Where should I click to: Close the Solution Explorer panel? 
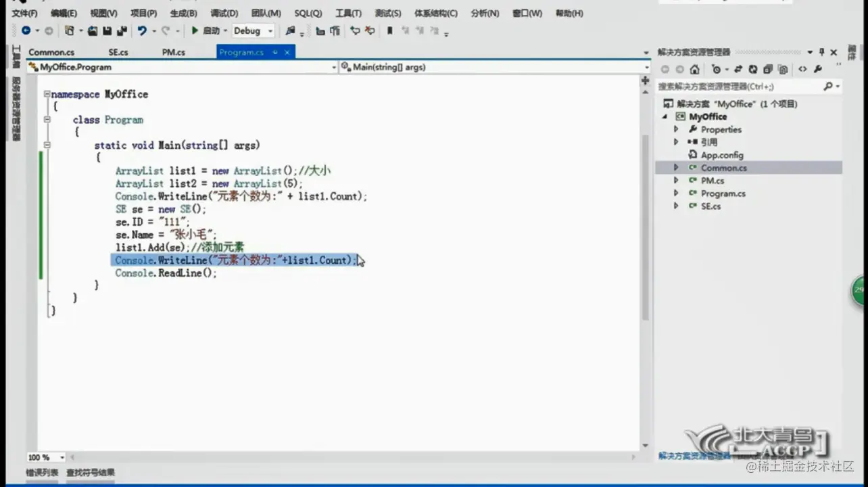tap(834, 52)
